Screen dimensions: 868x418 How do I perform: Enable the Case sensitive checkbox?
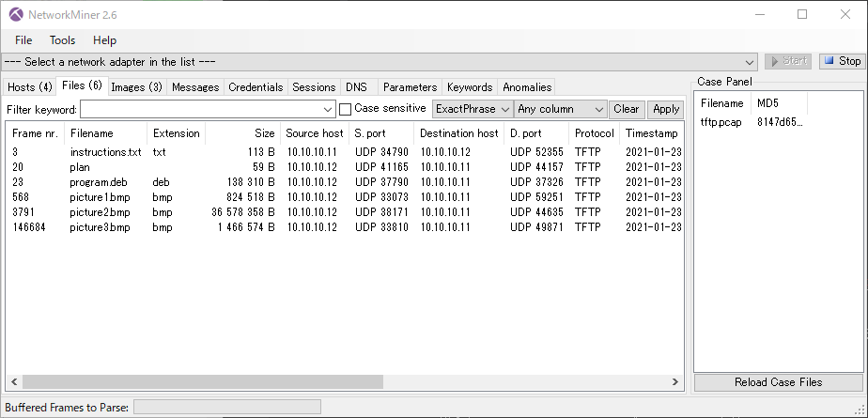point(345,109)
